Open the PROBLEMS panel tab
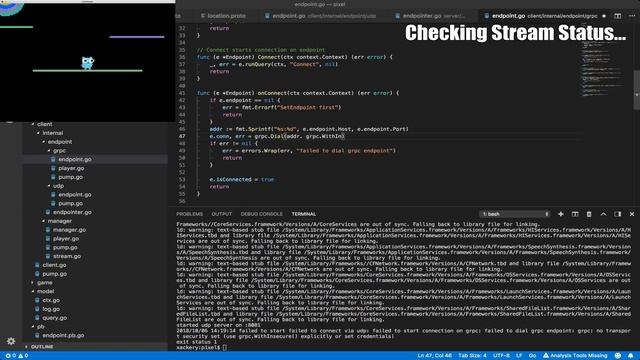 point(189,214)
